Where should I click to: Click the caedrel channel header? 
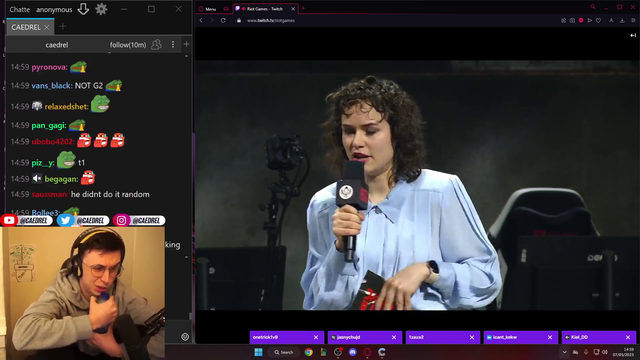[x=57, y=45]
